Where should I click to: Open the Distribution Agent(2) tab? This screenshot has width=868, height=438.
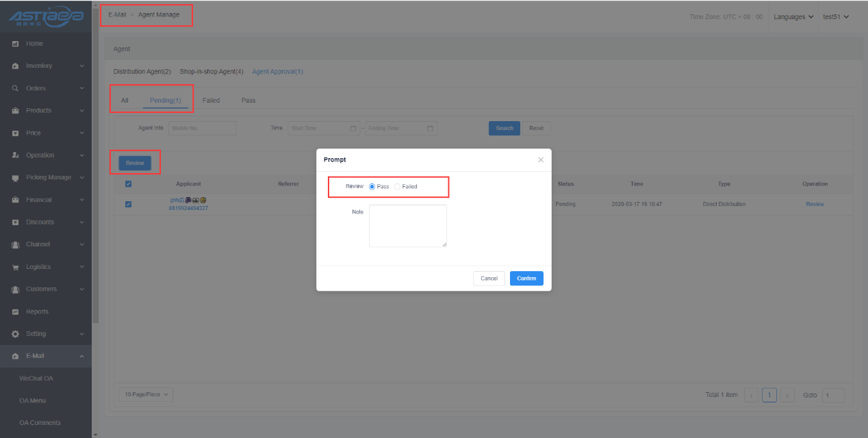pos(142,71)
